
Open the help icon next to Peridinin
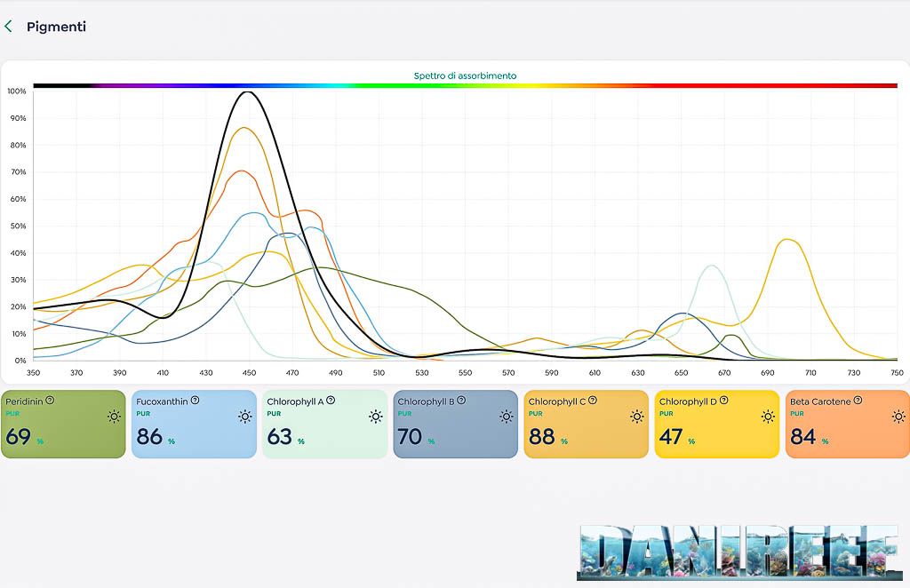pos(50,401)
